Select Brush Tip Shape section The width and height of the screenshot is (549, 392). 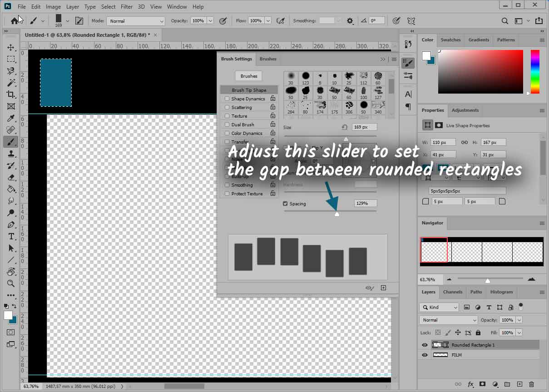point(249,90)
